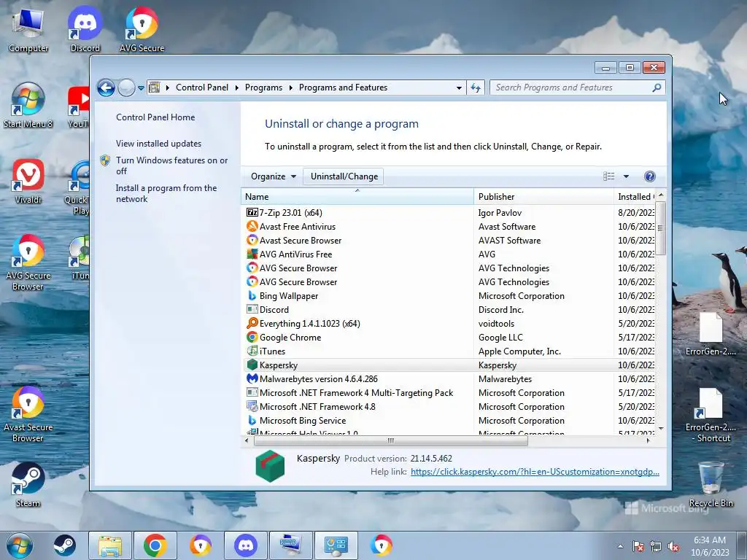Screen dimensions: 747x560
Task: Click the horizontal scroll right arrow
Action: click(x=648, y=441)
